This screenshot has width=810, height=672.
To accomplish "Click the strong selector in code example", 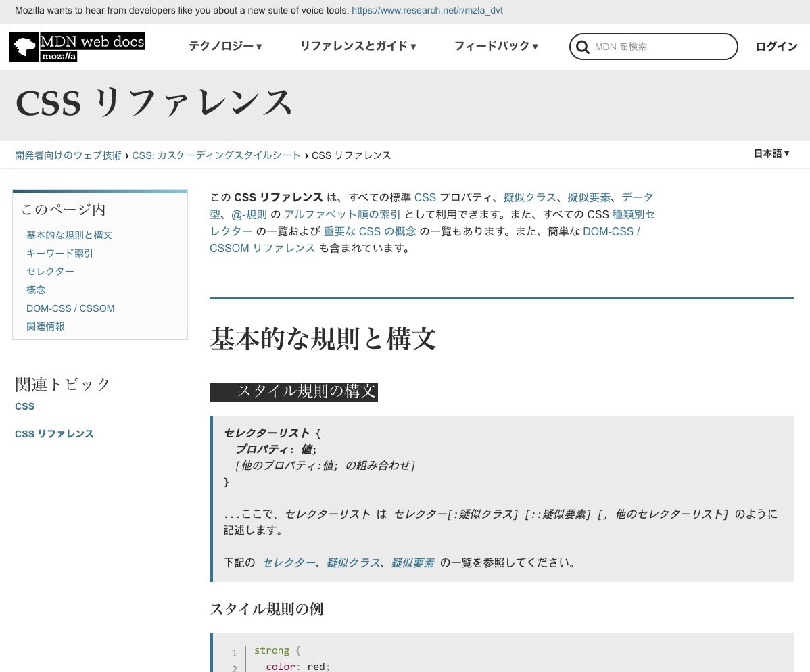I will pyautogui.click(x=271, y=650).
